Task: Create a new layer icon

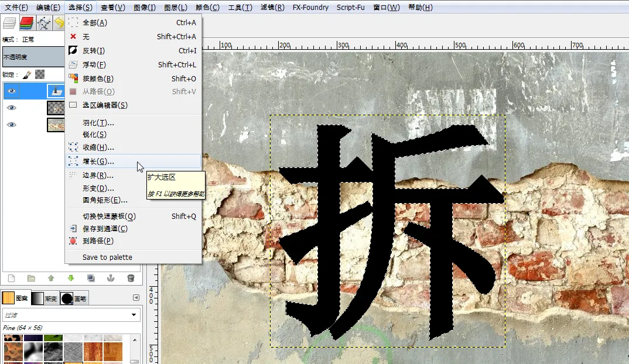Action: (11, 278)
